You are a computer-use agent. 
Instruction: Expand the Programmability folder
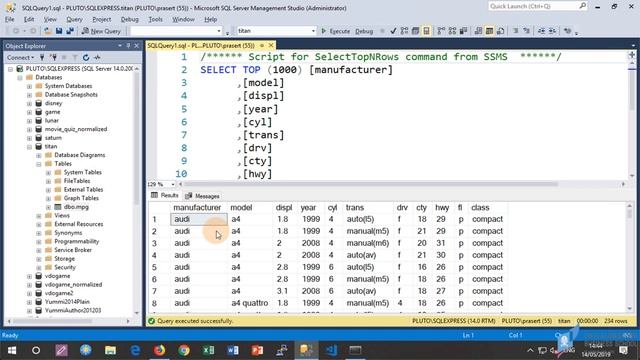[39, 242]
